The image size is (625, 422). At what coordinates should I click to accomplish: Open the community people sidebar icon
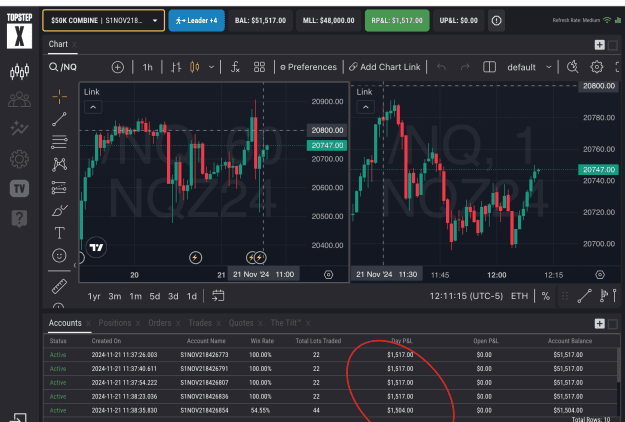coord(19,100)
